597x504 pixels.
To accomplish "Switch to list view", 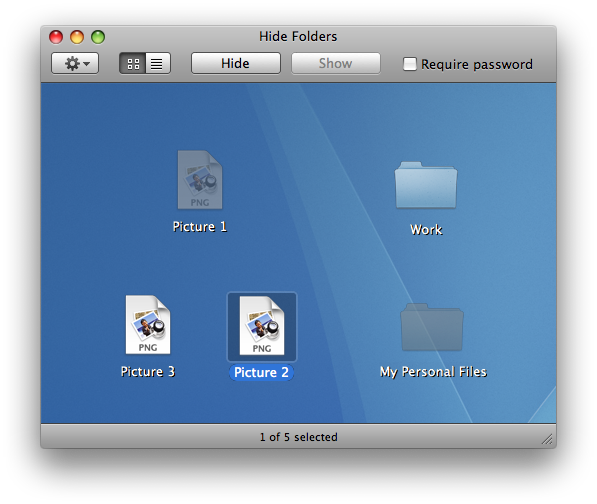I will pyautogui.click(x=158, y=63).
